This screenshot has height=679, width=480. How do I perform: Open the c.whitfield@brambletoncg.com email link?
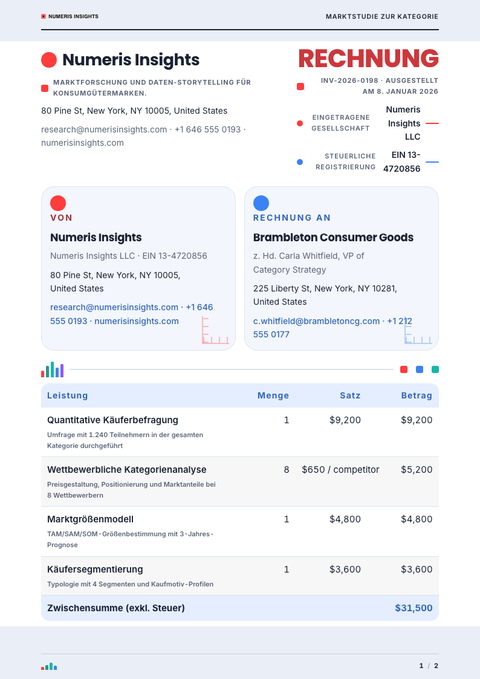click(x=316, y=321)
